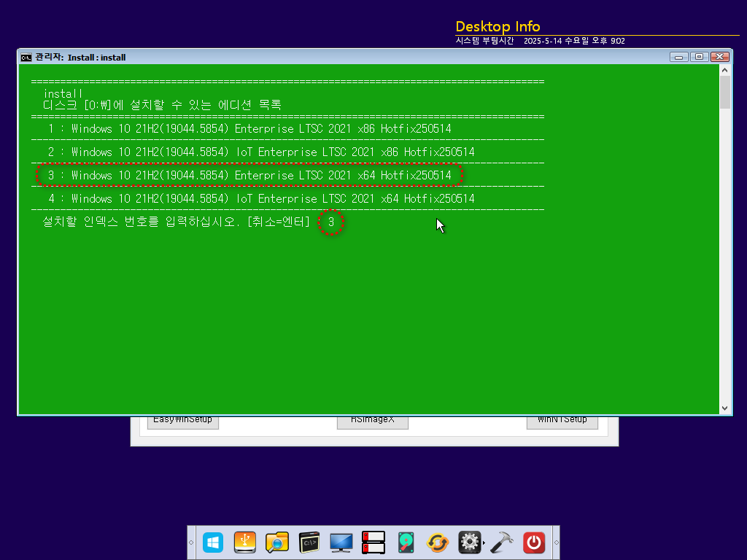Click the console scrollbar down arrow

point(724,408)
